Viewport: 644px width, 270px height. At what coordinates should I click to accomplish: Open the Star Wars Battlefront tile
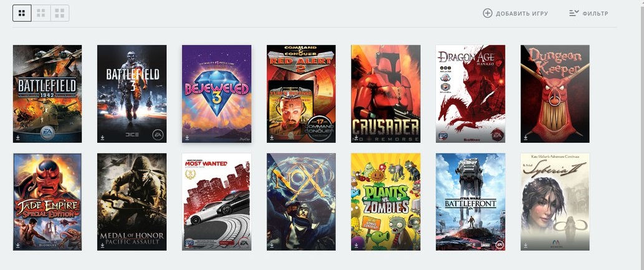[470, 202]
